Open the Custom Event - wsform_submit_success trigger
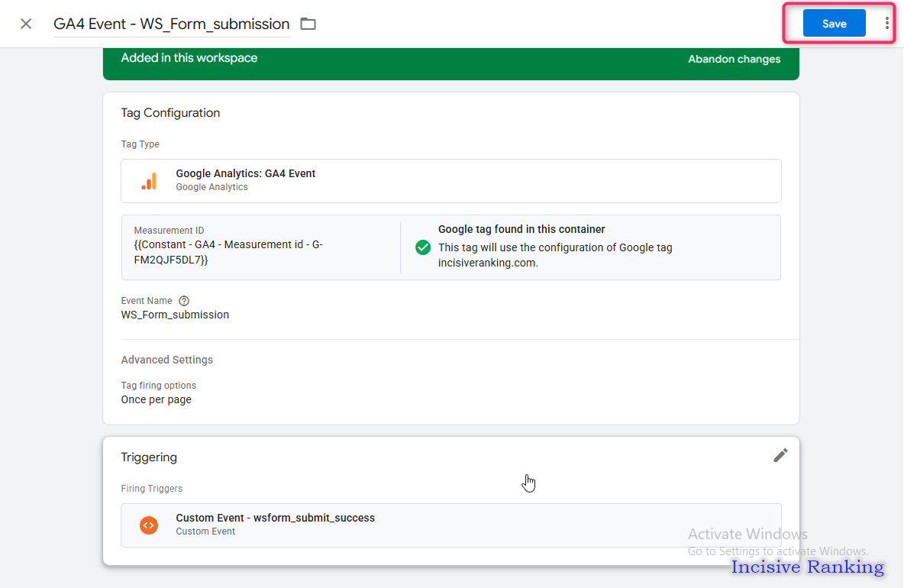 coord(450,525)
